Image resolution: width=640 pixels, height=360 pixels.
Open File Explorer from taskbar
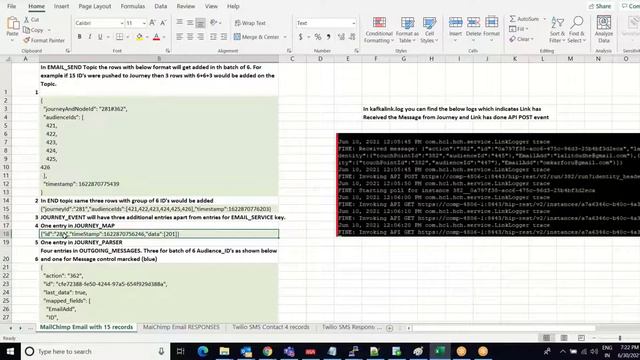[x=224, y=351]
